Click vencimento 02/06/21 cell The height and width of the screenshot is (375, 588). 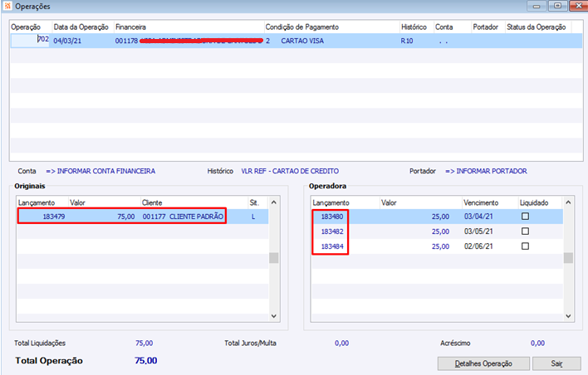478,246
